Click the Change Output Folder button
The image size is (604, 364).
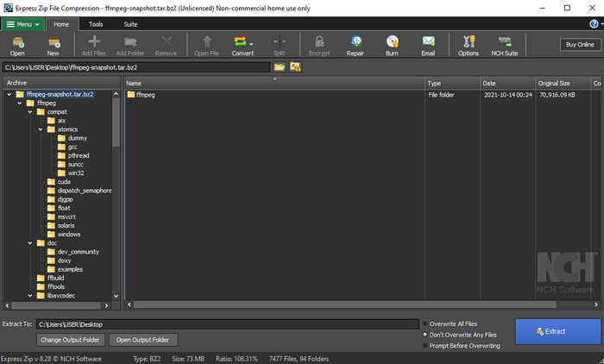coord(70,340)
